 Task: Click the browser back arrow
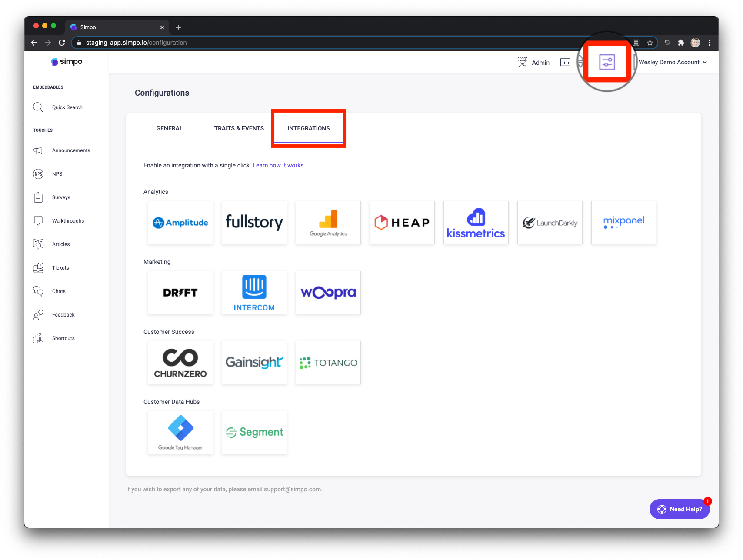point(34,43)
